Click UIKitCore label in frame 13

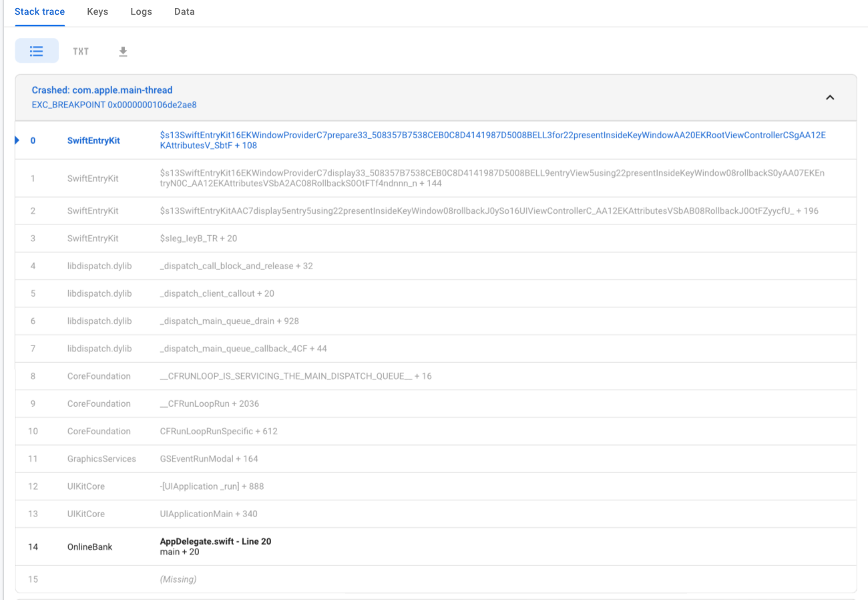[86, 514]
